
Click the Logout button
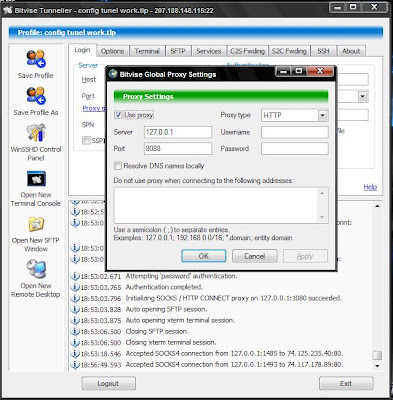[x=109, y=383]
